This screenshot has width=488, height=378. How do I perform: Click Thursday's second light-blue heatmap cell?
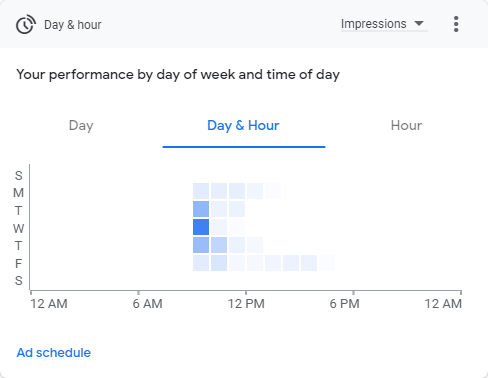click(x=219, y=245)
